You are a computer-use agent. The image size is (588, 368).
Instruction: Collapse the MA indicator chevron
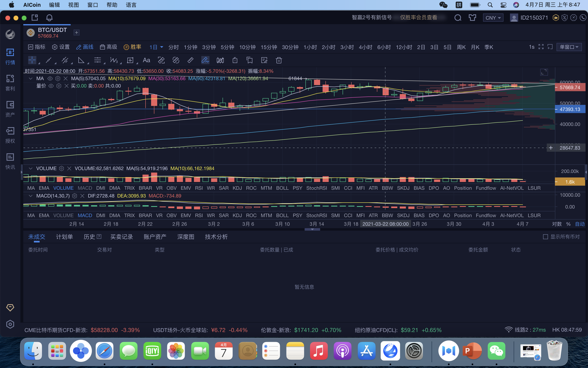point(31,79)
